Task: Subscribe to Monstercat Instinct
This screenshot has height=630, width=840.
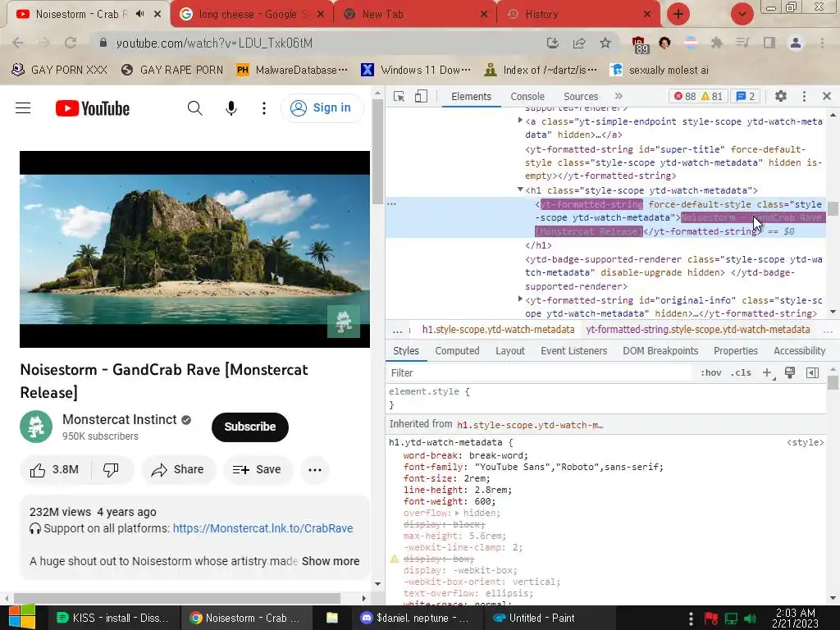Action: click(x=249, y=427)
